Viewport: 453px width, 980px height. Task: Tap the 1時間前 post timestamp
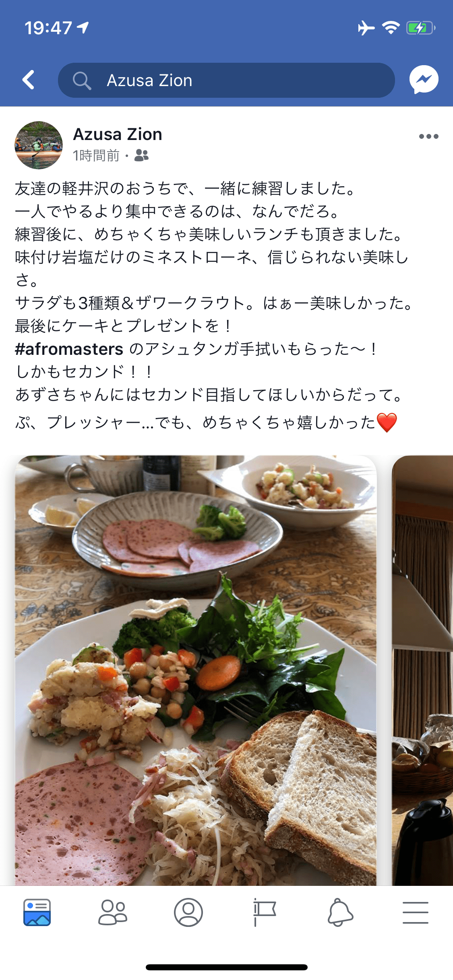point(96,155)
